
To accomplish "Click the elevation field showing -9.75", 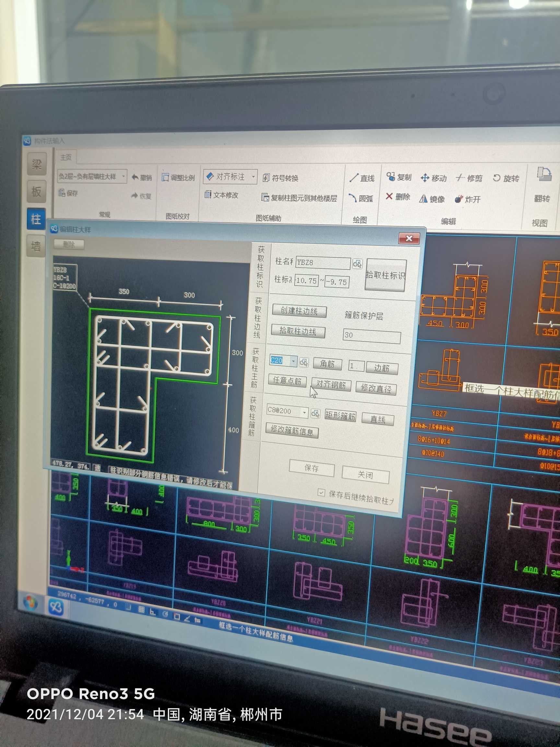I will click(x=337, y=282).
